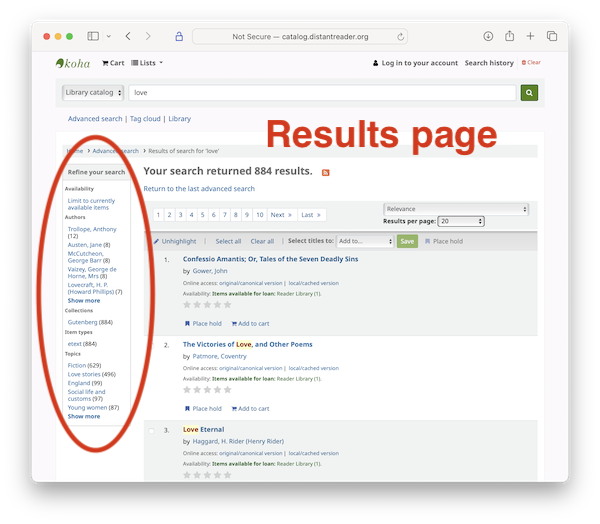The image size is (600, 524).
Task: Click the green search magnifier button
Action: point(529,93)
